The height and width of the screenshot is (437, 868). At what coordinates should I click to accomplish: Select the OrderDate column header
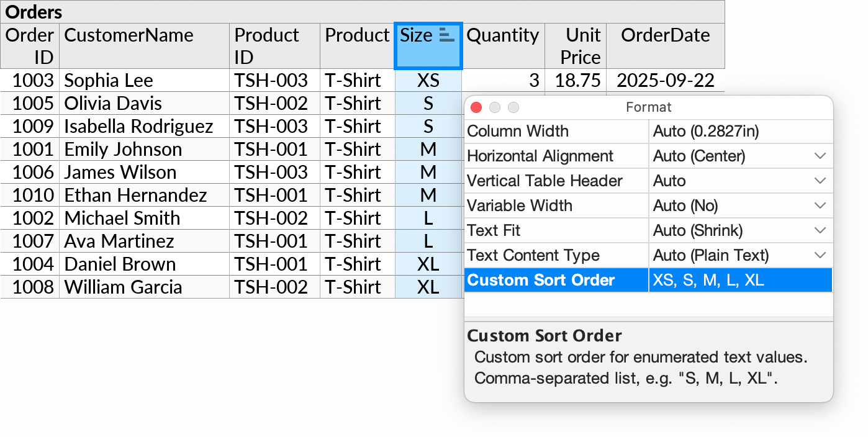coord(665,35)
